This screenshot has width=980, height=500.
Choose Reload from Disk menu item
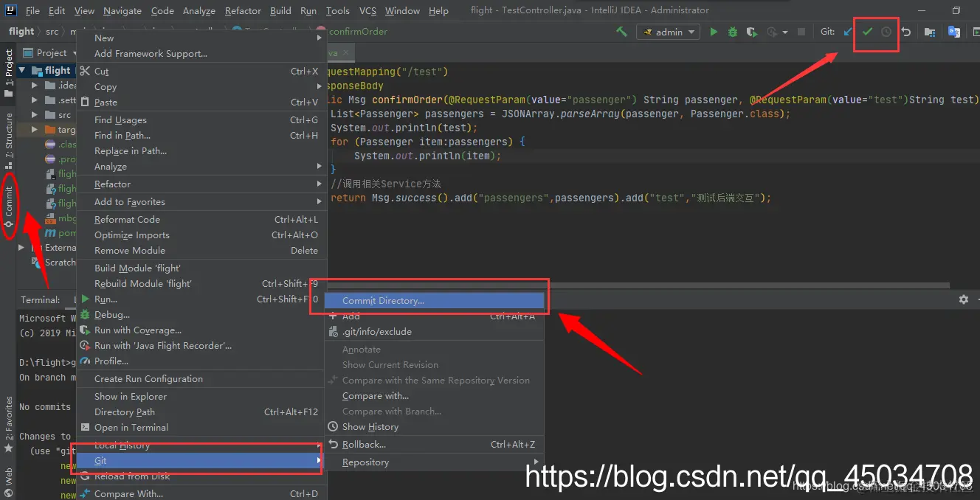point(201,476)
